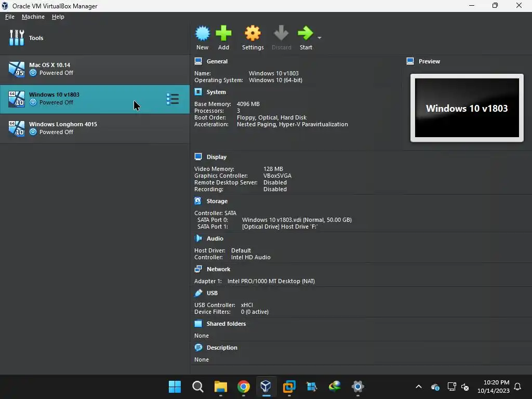Open the Windows 10 v1803 machine menu icon

[x=172, y=99]
